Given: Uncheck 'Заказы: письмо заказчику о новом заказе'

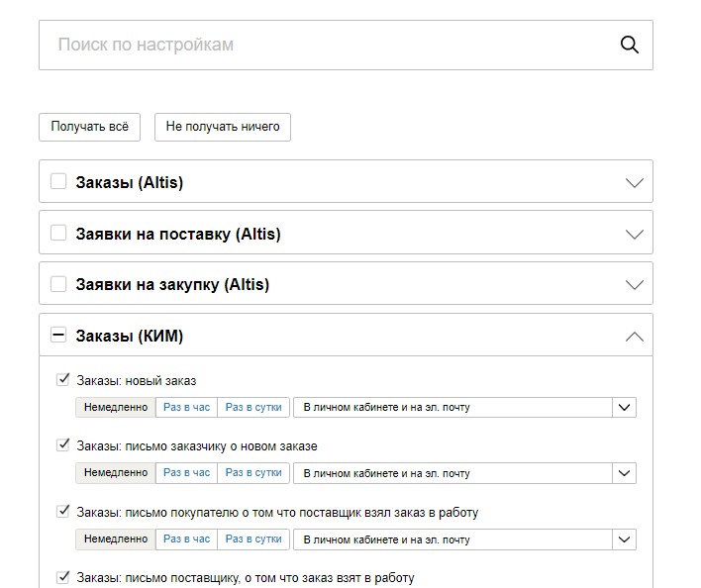Looking at the screenshot, I should (x=64, y=445).
